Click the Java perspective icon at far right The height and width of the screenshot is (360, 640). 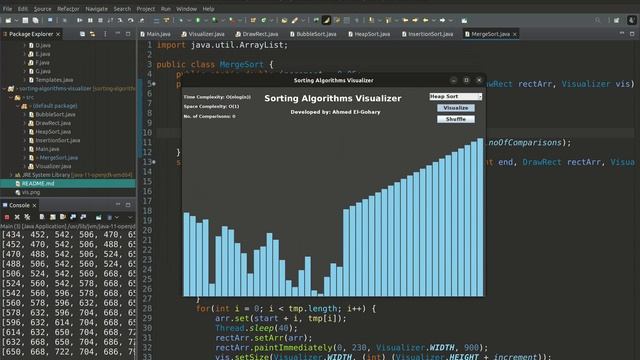pyautogui.click(x=631, y=20)
